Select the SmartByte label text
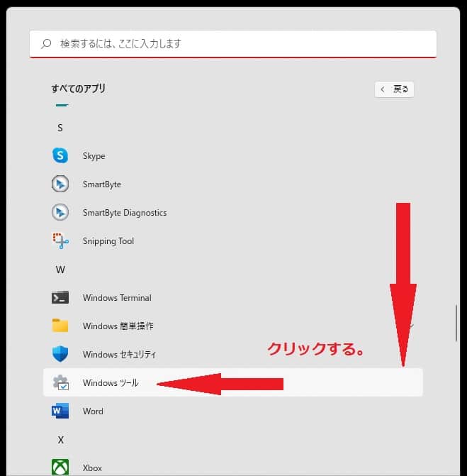The height and width of the screenshot is (476, 467). [x=102, y=184]
